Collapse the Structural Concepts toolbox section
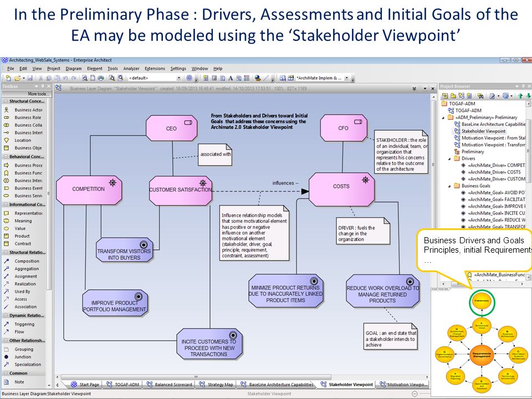This screenshot has width=532, height=399. [x=6, y=101]
